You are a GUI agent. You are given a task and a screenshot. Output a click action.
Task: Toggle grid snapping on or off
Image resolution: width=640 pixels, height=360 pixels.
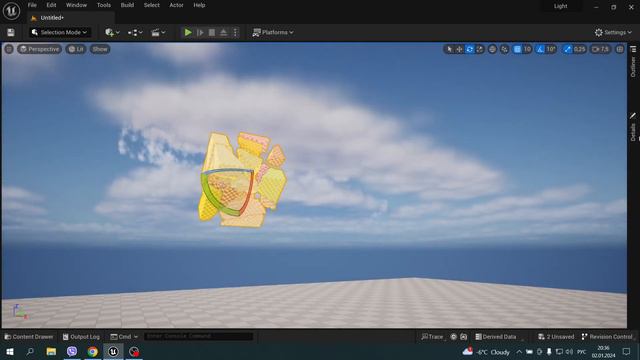pos(517,49)
